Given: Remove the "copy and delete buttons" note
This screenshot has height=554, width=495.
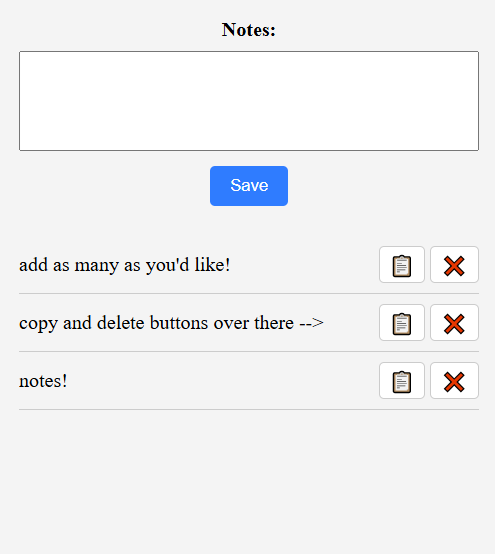Looking at the screenshot, I should tap(454, 323).
